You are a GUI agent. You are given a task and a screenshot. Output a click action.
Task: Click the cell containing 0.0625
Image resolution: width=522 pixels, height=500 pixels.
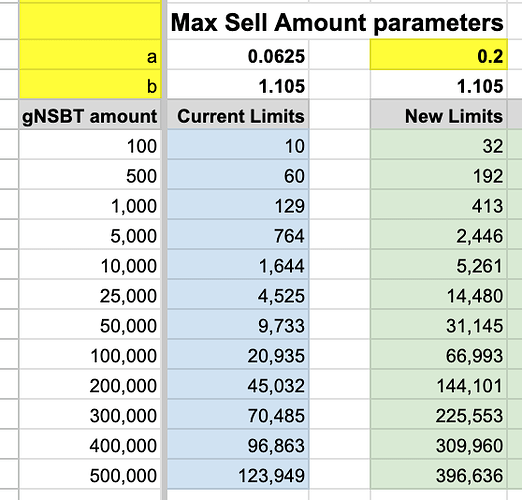point(238,55)
